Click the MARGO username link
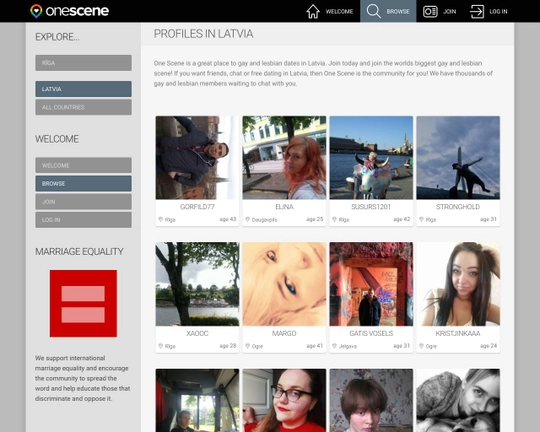The width and height of the screenshot is (540, 432). (284, 333)
